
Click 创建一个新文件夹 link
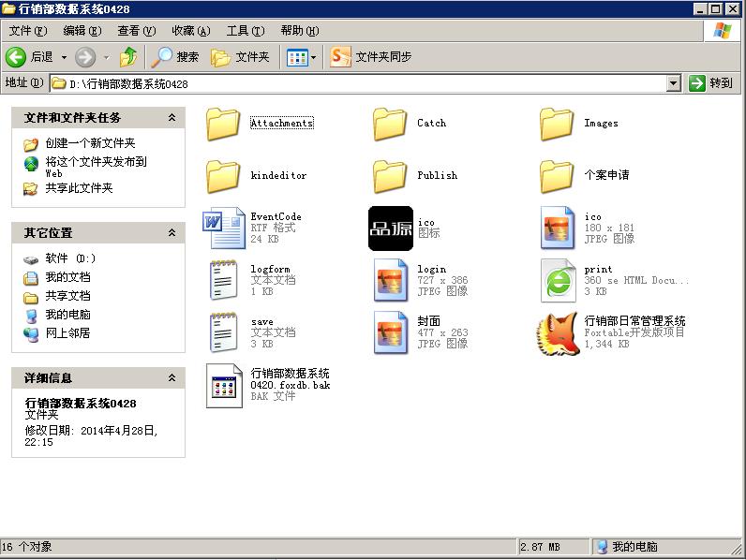coord(90,142)
